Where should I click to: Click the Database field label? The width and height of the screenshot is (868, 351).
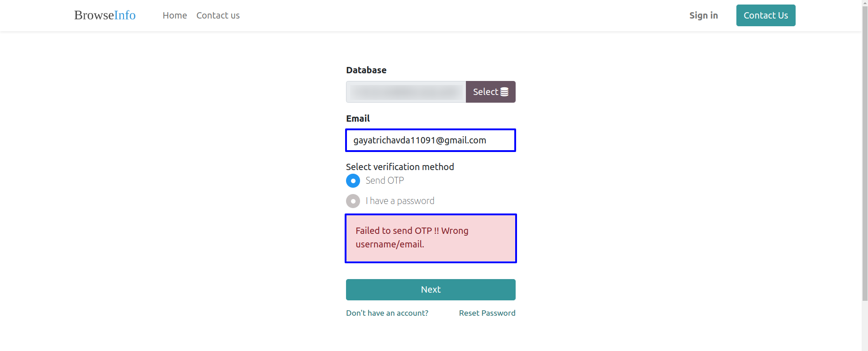point(366,70)
